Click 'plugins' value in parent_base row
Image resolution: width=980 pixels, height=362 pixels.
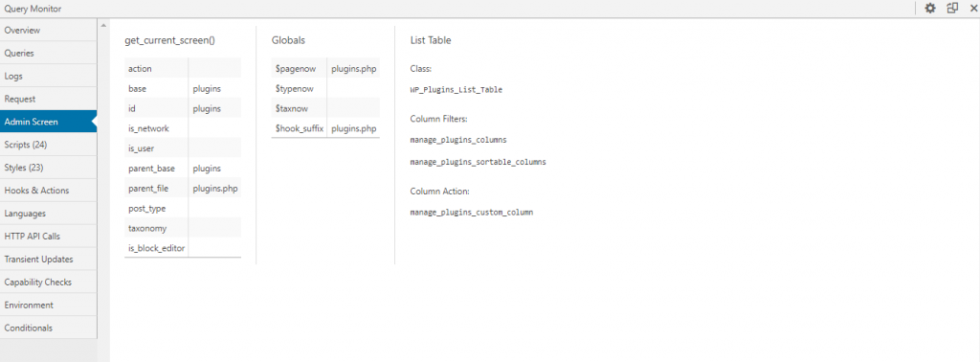(207, 169)
